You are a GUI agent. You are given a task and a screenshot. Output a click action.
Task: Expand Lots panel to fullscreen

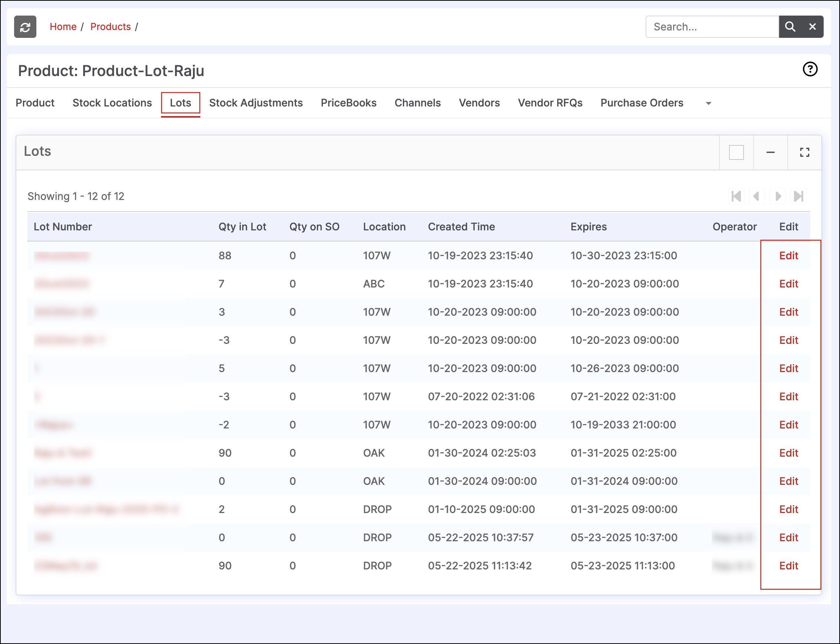[x=805, y=152]
